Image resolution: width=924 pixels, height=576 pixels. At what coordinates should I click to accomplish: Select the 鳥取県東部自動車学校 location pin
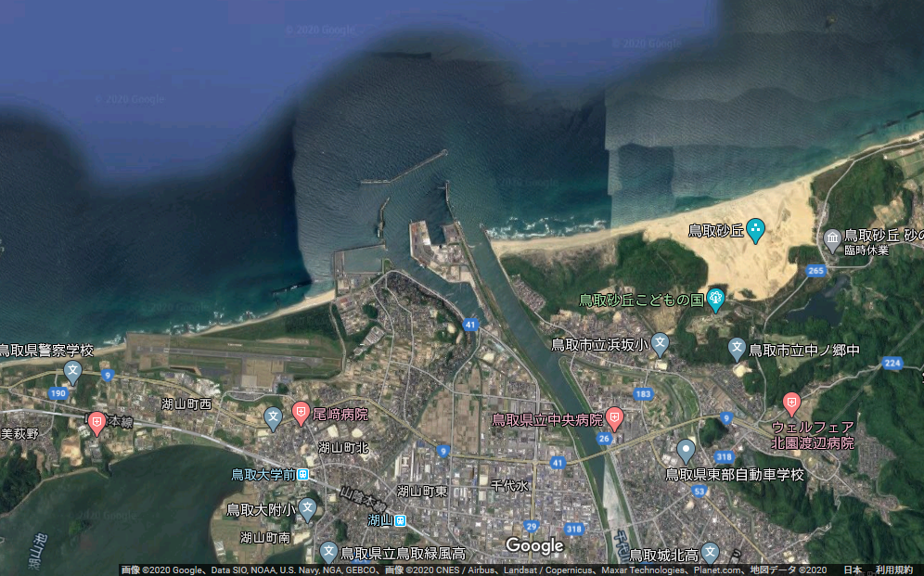coord(686,451)
